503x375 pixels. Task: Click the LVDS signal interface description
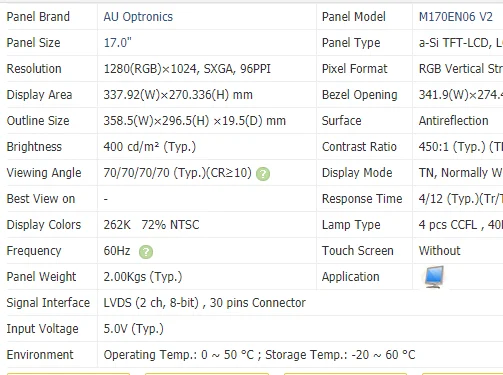[x=204, y=303]
